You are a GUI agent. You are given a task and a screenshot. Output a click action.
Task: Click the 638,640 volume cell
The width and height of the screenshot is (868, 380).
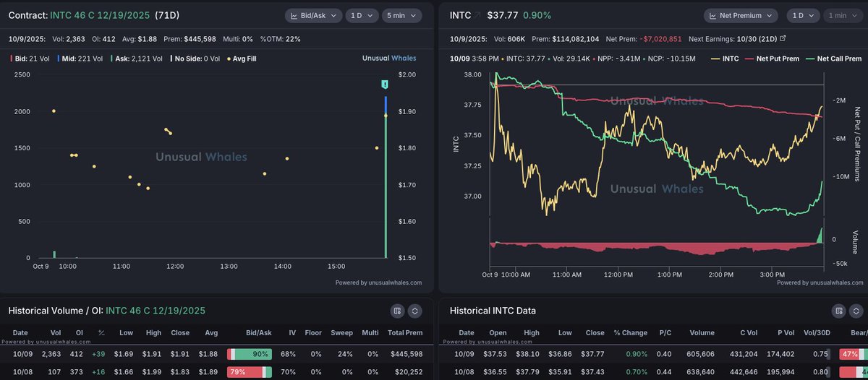[699, 371]
